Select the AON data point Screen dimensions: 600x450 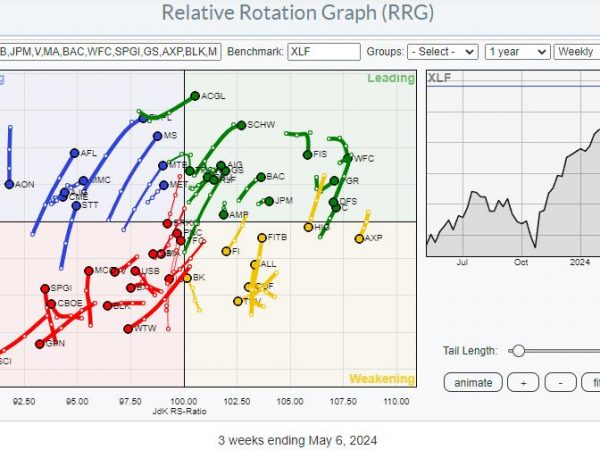tap(9, 184)
